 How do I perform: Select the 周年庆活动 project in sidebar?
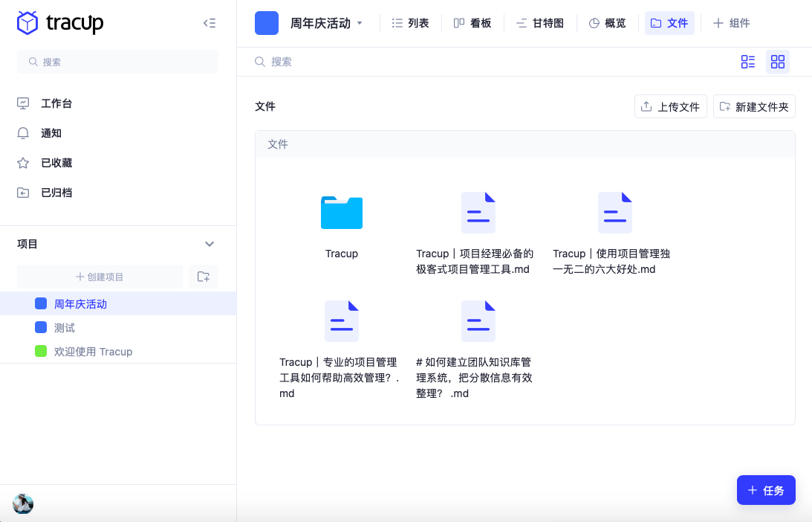[118, 304]
